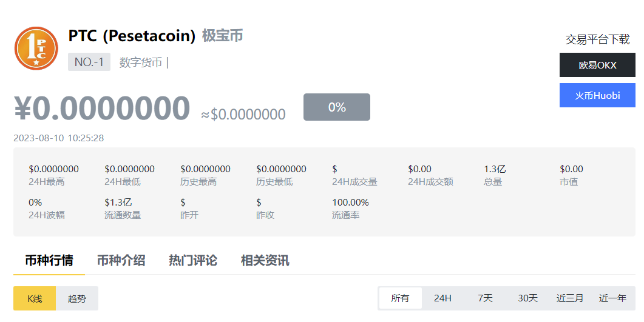Screen dimensions: 644x322
Task: Open the 相关资讯 tab
Action: click(265, 261)
